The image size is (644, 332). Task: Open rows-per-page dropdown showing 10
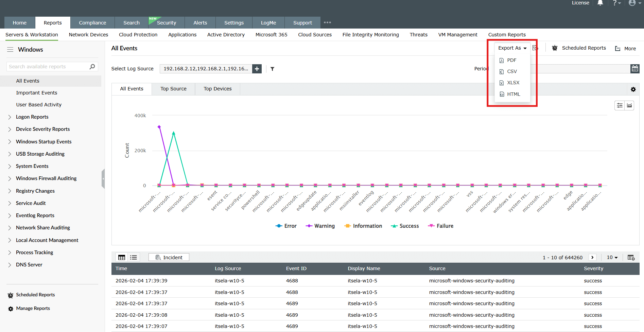point(612,257)
